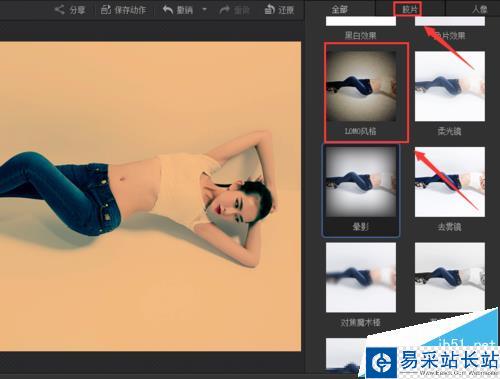
Task: Switch to the 全部 tab
Action: tap(339, 9)
